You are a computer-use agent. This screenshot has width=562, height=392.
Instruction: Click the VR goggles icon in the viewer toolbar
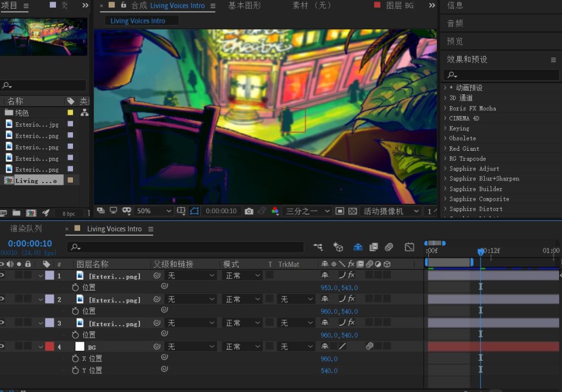point(127,211)
